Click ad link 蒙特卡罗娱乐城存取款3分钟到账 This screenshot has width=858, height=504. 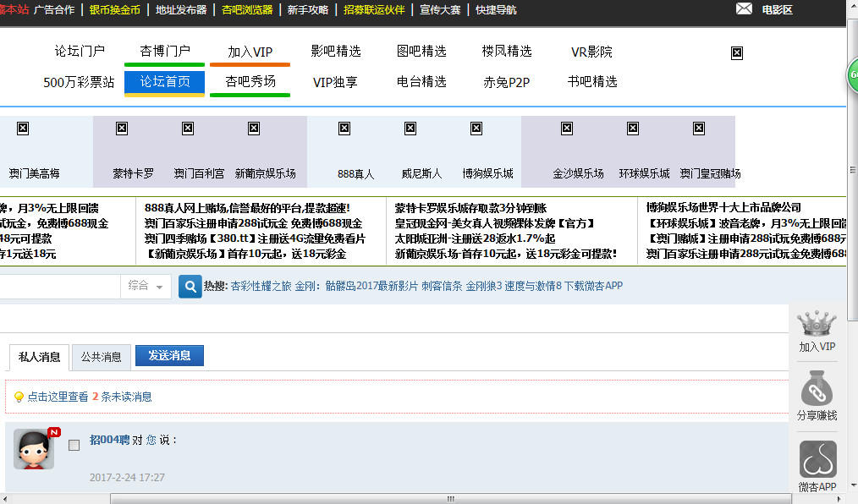[x=470, y=208]
